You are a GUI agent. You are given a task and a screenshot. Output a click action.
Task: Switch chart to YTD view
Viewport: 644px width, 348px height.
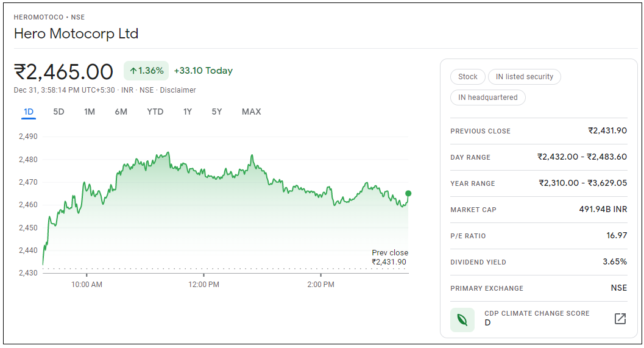coord(155,112)
